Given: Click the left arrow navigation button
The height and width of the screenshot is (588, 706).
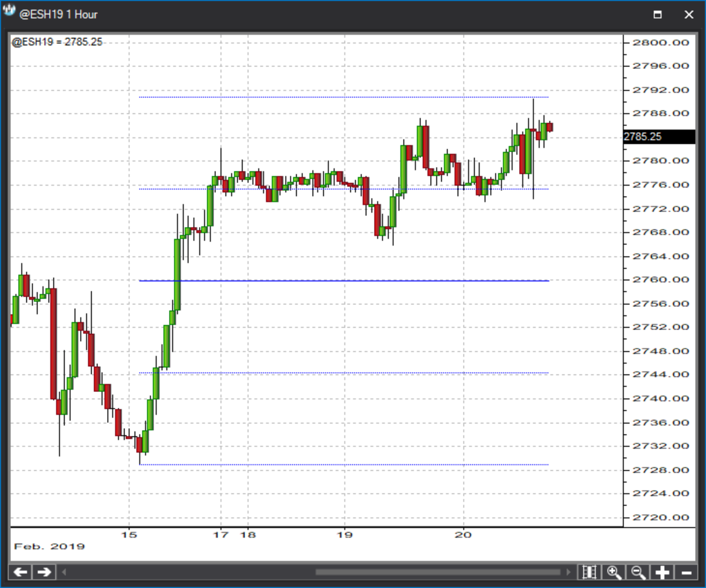Looking at the screenshot, I should pos(21,573).
